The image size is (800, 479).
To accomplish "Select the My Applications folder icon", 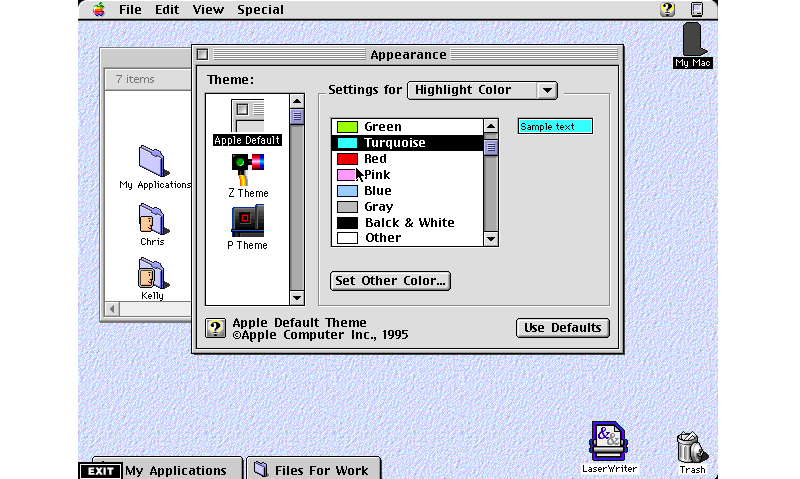I will point(154,168).
